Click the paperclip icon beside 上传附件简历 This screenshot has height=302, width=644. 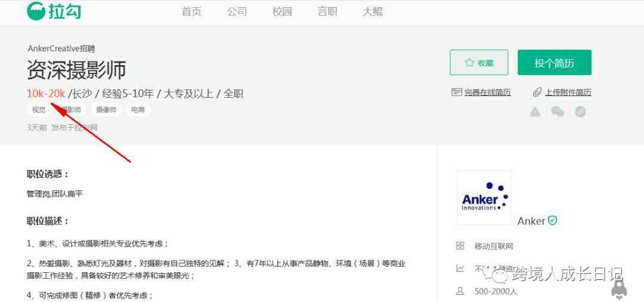[537, 92]
